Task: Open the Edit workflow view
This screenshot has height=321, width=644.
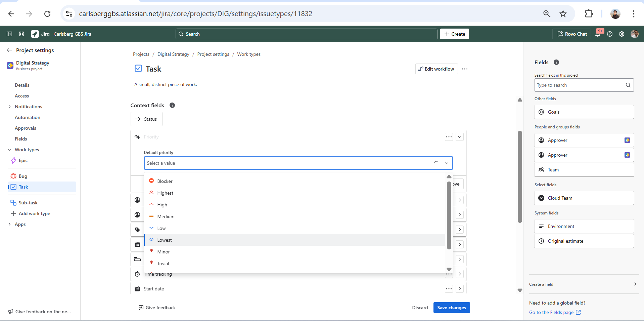Action: [436, 69]
